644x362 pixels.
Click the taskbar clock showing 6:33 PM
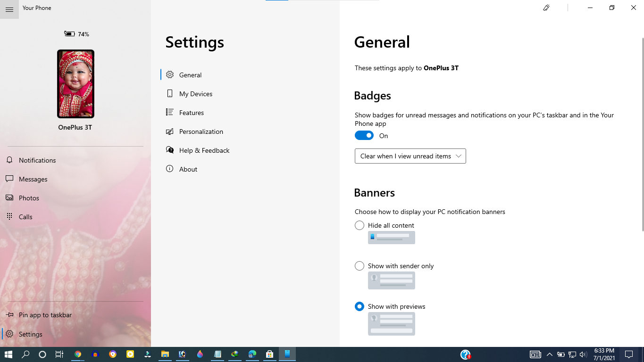[x=604, y=354]
